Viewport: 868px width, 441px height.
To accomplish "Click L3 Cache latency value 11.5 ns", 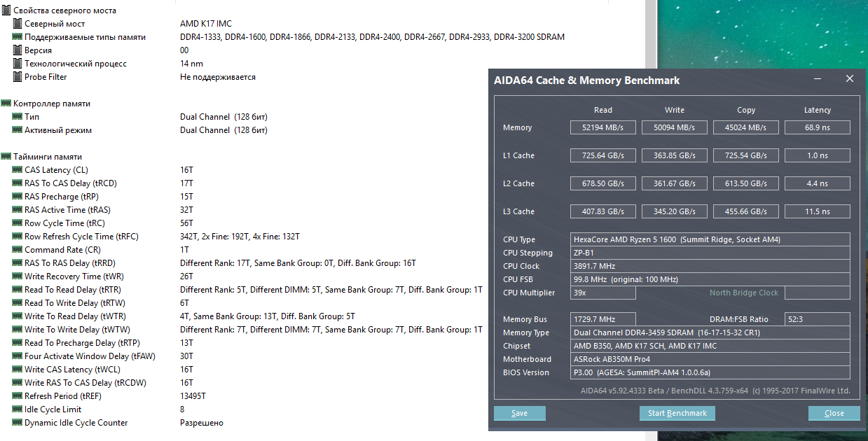I will tap(818, 211).
